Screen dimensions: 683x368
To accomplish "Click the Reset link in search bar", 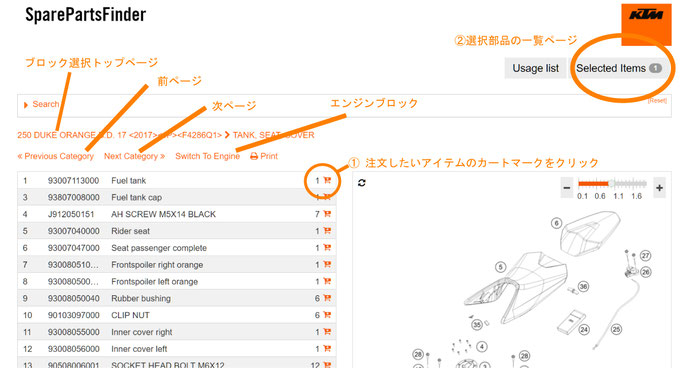I will (x=657, y=101).
